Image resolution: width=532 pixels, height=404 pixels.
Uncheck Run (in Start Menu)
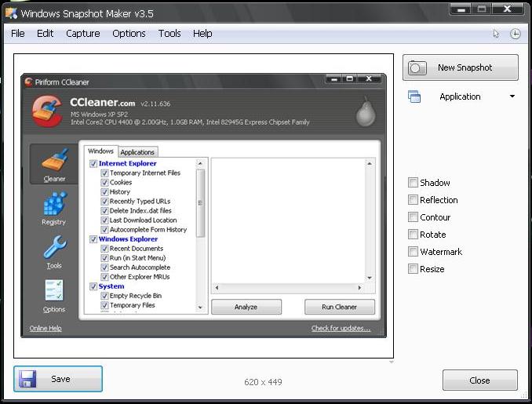(x=104, y=258)
